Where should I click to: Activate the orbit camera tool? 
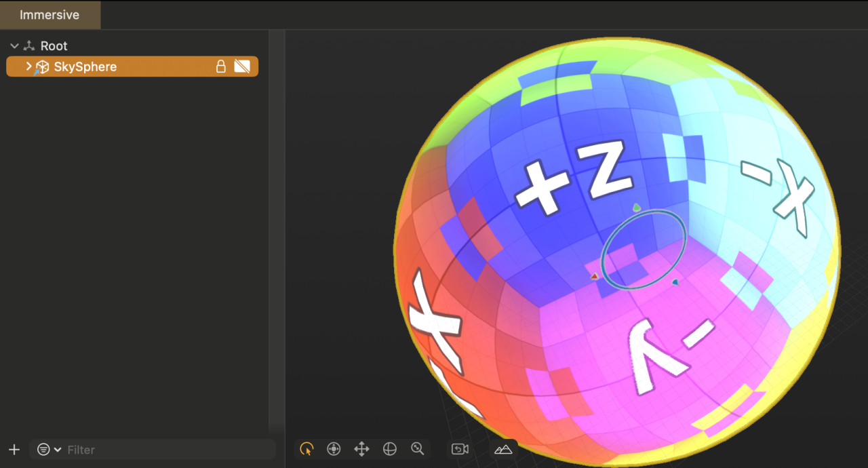tap(334, 449)
